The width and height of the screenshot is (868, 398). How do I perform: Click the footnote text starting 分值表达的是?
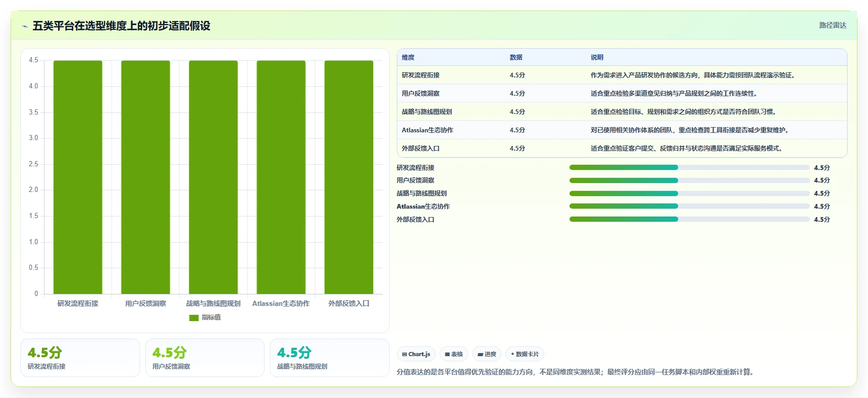click(576, 372)
